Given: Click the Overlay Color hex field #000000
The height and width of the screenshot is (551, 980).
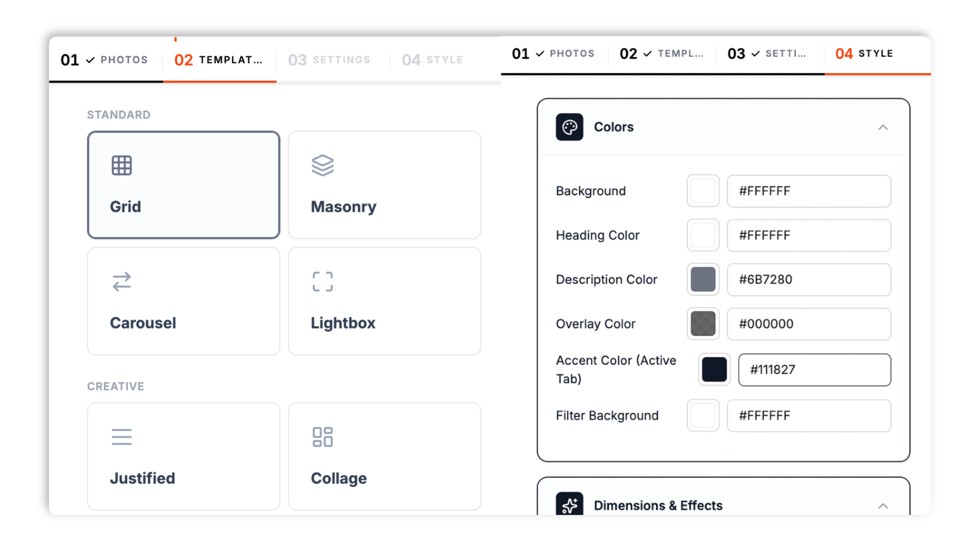Looking at the screenshot, I should click(x=809, y=324).
